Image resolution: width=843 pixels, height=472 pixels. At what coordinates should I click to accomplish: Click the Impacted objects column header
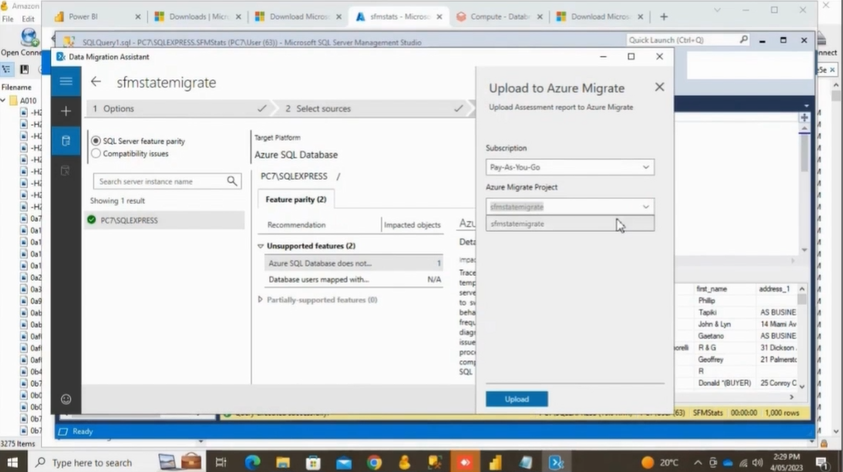coord(412,225)
